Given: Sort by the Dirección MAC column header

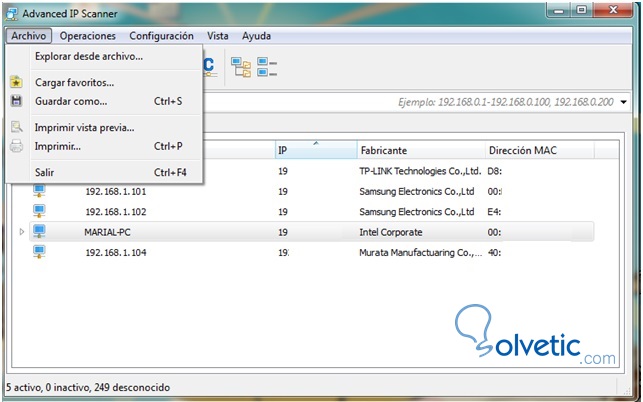Looking at the screenshot, I should tap(540, 150).
